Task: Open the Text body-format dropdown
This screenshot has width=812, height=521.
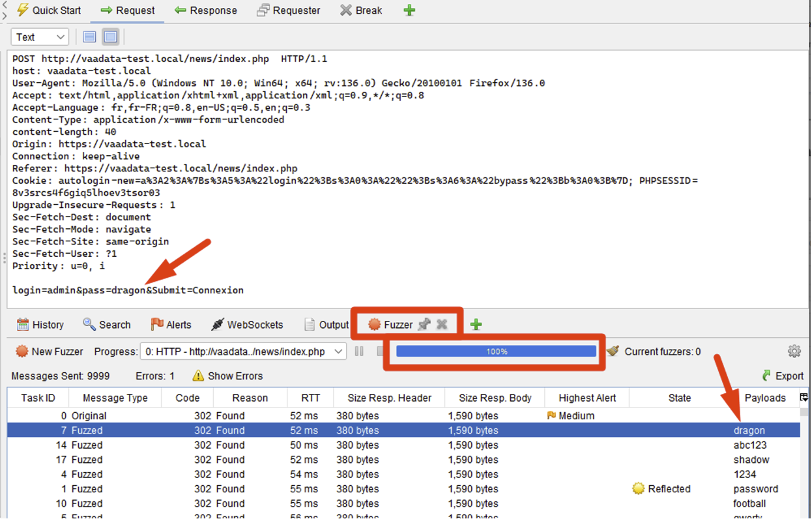Action: coord(39,37)
